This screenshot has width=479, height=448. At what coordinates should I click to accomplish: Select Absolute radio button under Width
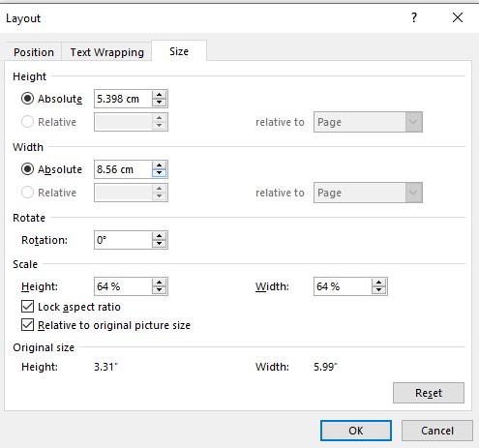pos(27,169)
